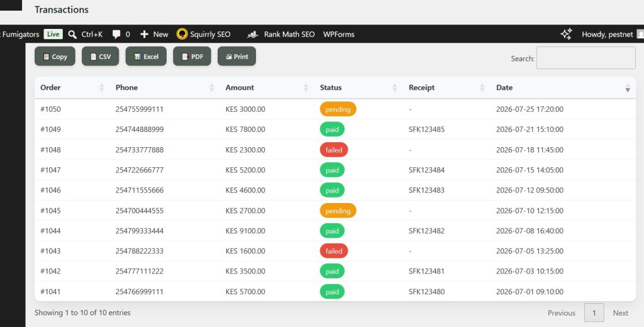This screenshot has width=644, height=327.
Task: Export table as CSV
Action: [x=100, y=56]
